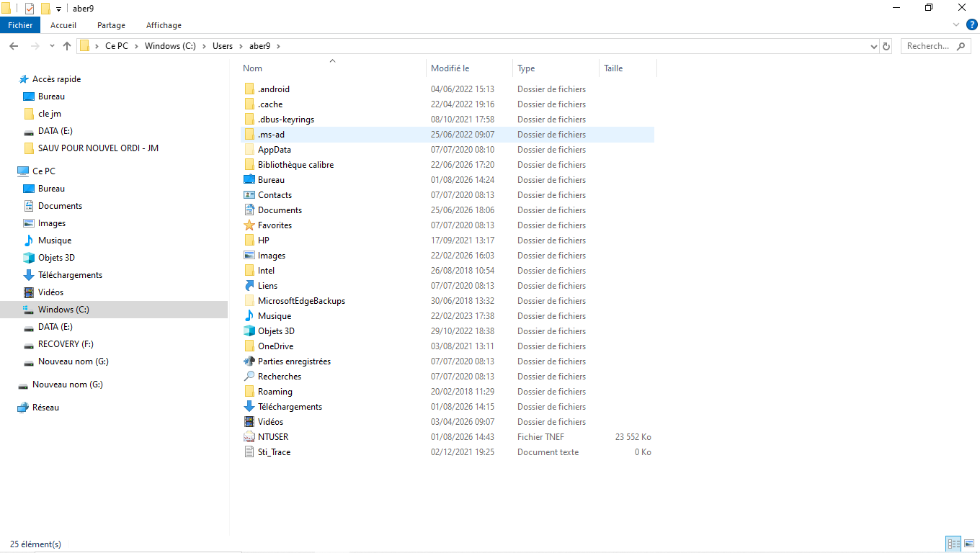Select the HP folder
980x553 pixels.
264,240
